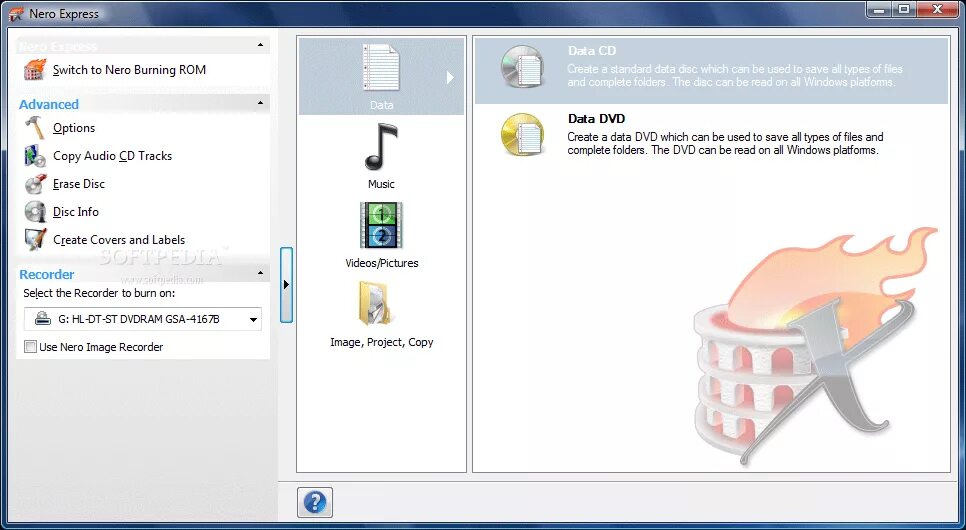This screenshot has width=966, height=530.
Task: Click the Recorder section heading
Action: [x=47, y=274]
